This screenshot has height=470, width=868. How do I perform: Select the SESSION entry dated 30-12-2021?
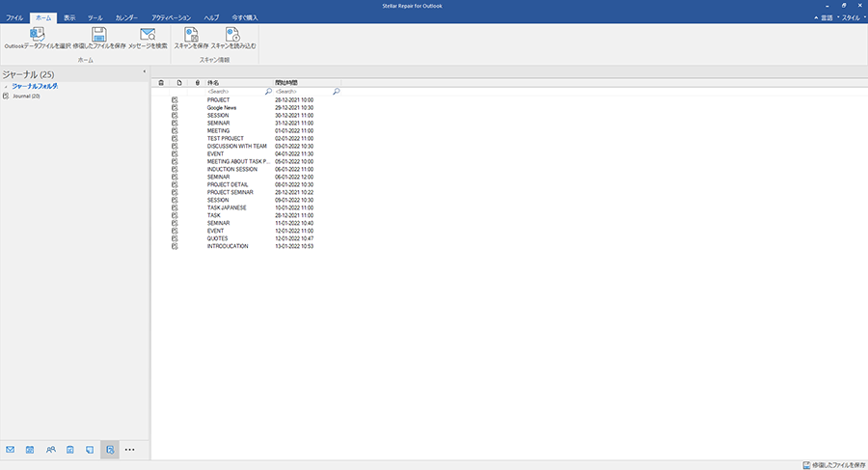(x=218, y=115)
